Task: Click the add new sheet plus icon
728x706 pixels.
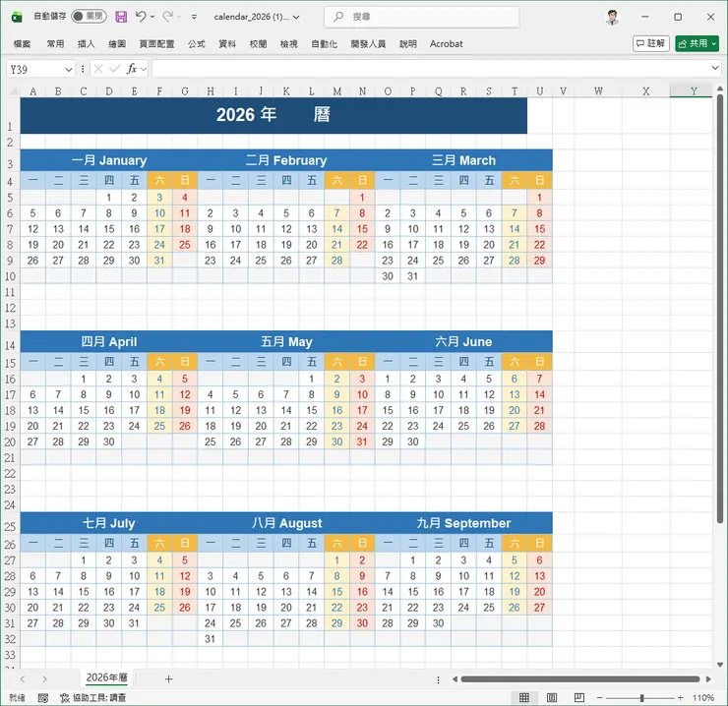Action: coord(168,679)
